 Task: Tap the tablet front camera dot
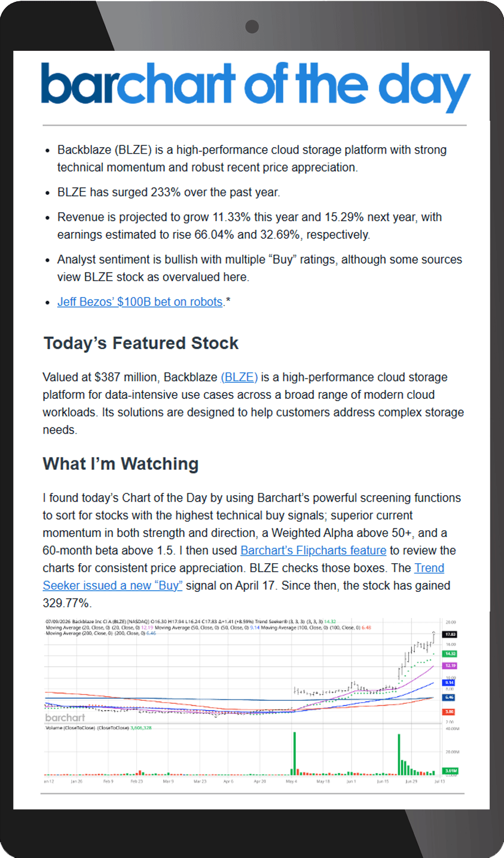click(x=252, y=26)
